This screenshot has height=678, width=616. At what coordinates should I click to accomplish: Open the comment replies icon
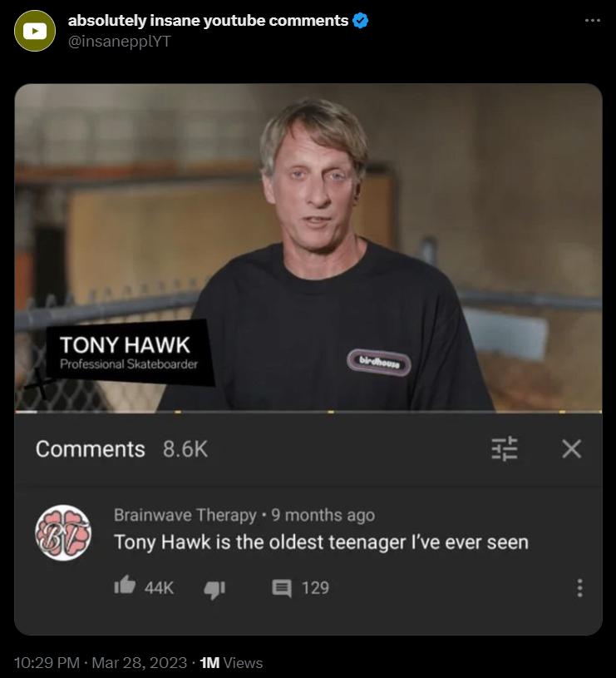coord(282,588)
